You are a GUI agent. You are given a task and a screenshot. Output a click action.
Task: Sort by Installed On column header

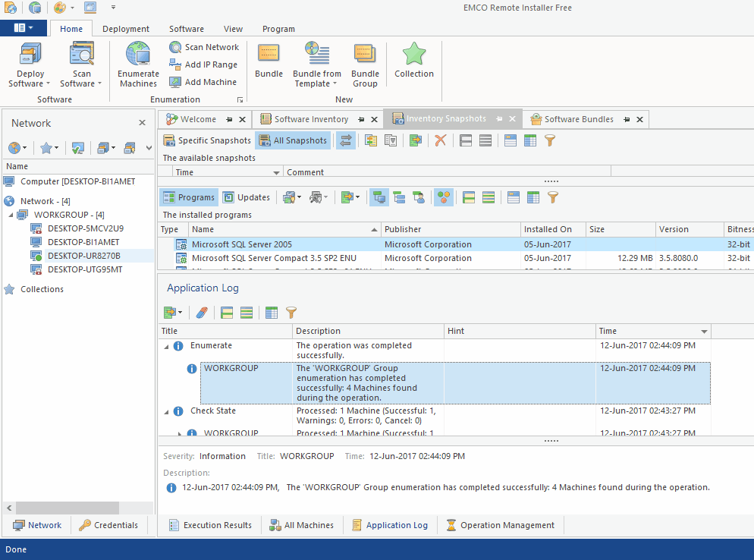(553, 229)
